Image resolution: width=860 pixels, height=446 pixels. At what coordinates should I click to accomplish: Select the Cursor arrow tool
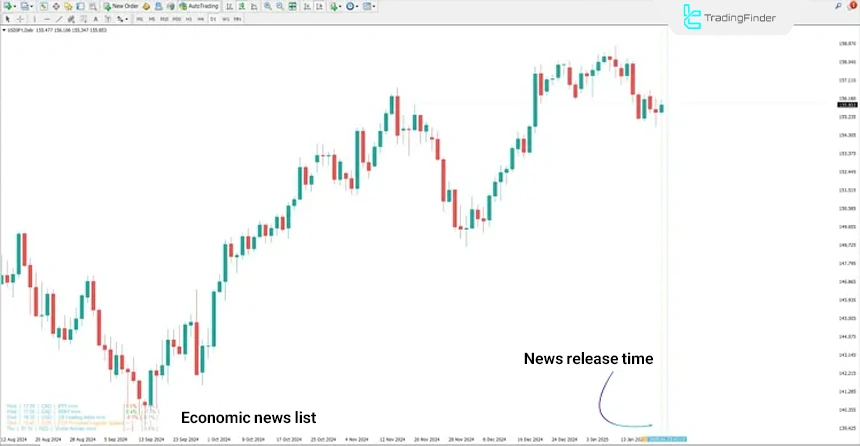pos(8,19)
